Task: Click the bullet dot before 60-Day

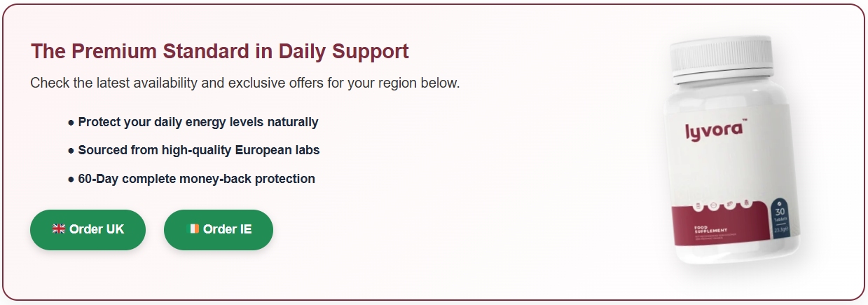Action: coord(71,179)
